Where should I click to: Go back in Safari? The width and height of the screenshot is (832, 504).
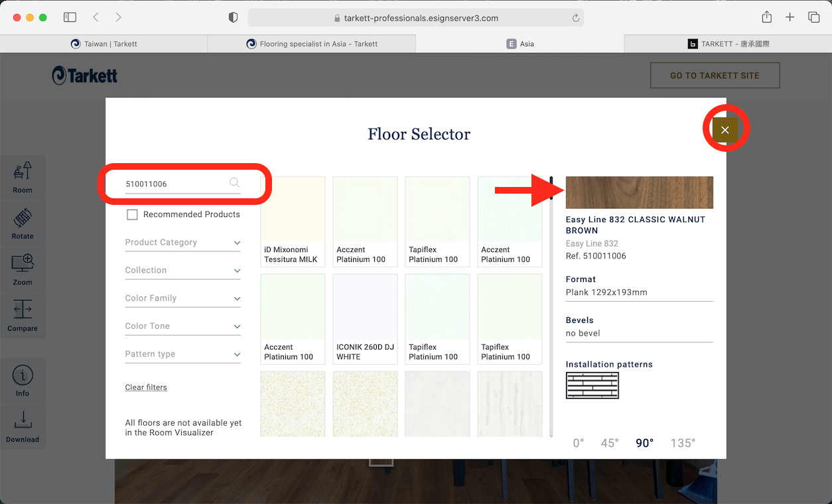point(96,18)
